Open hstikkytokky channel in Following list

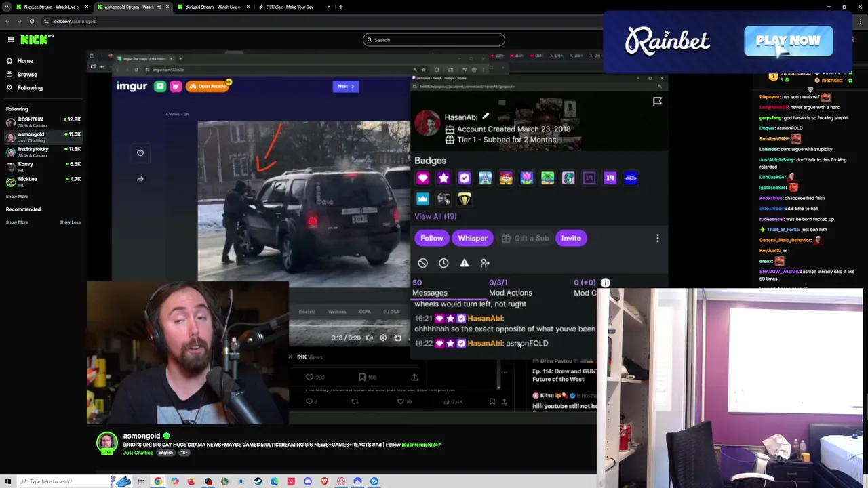point(43,152)
